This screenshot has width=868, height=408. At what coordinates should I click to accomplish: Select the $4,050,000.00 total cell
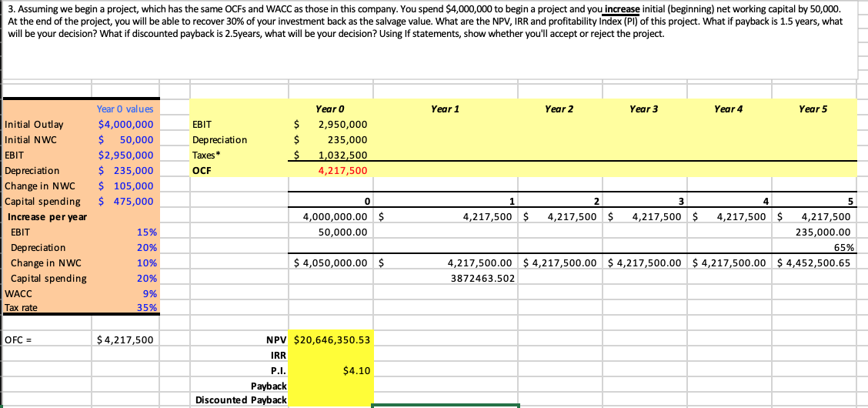[331, 263]
